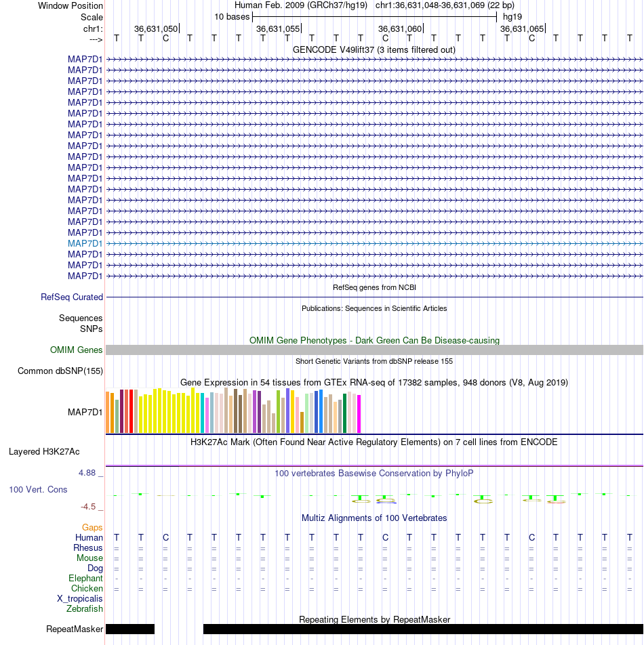The height and width of the screenshot is (645, 644).
Task: Select the 'X_tropicalis' alignment row label
Action: [x=80, y=599]
